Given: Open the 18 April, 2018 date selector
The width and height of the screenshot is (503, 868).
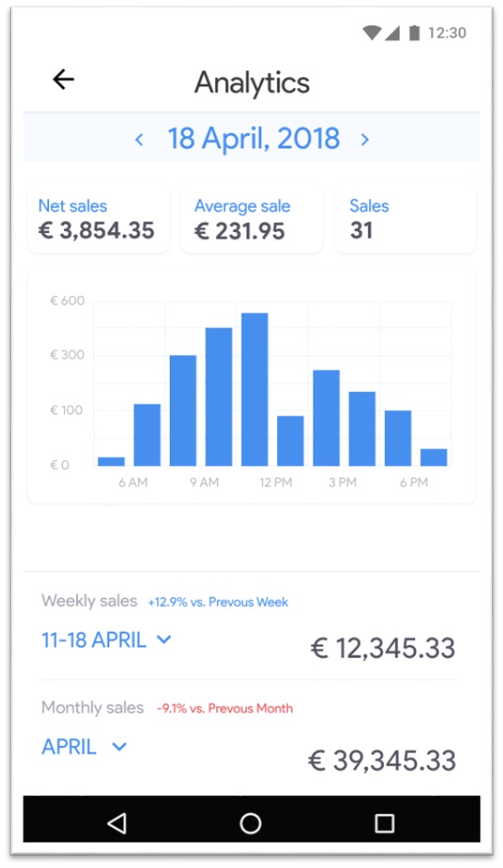Looking at the screenshot, I should click(x=253, y=139).
